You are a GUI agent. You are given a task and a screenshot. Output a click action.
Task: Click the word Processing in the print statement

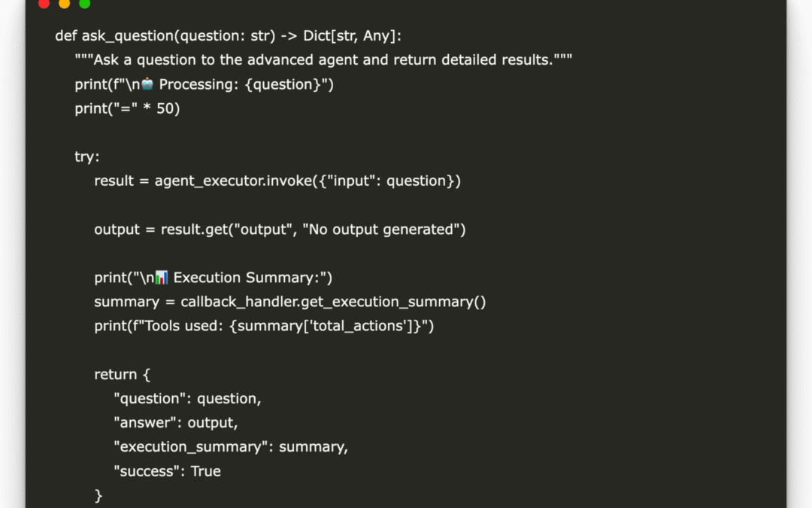point(195,84)
